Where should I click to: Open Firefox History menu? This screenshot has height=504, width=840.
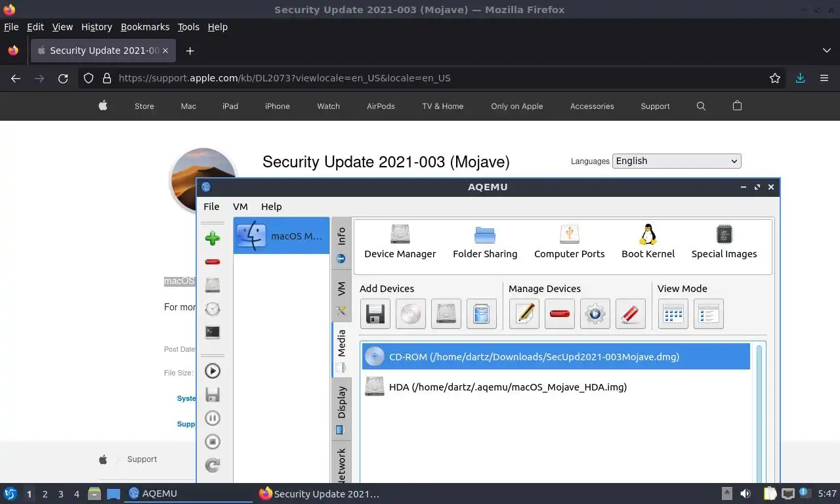click(96, 27)
